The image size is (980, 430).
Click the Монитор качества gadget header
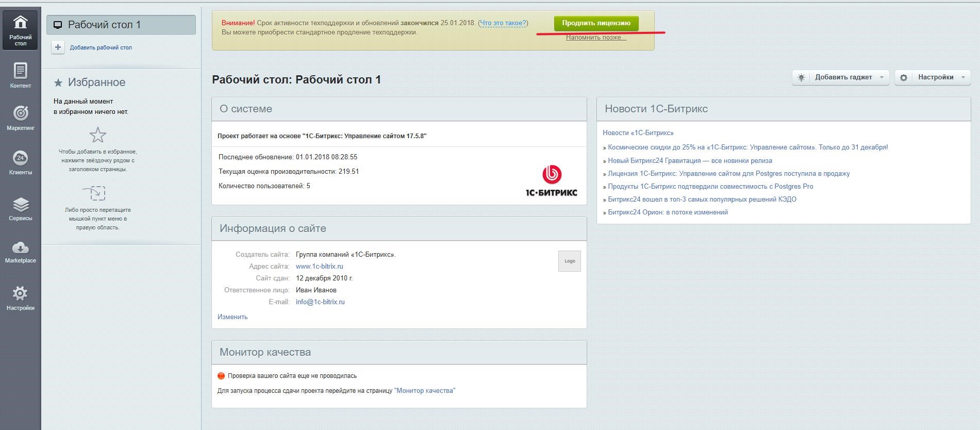click(x=399, y=353)
